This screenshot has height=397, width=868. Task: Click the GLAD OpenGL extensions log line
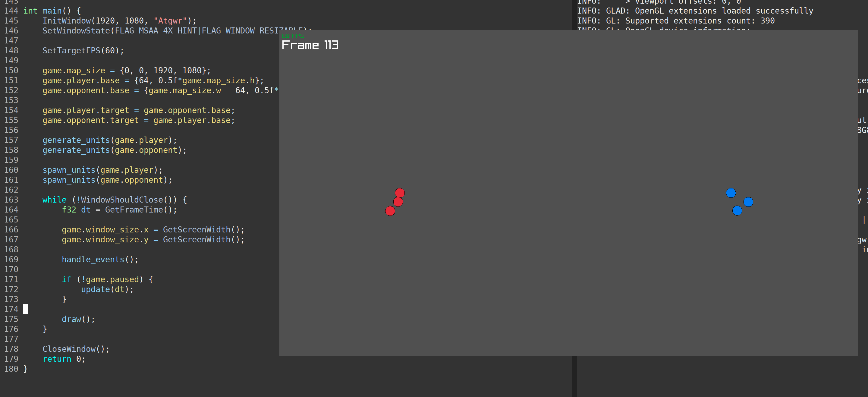coord(695,11)
